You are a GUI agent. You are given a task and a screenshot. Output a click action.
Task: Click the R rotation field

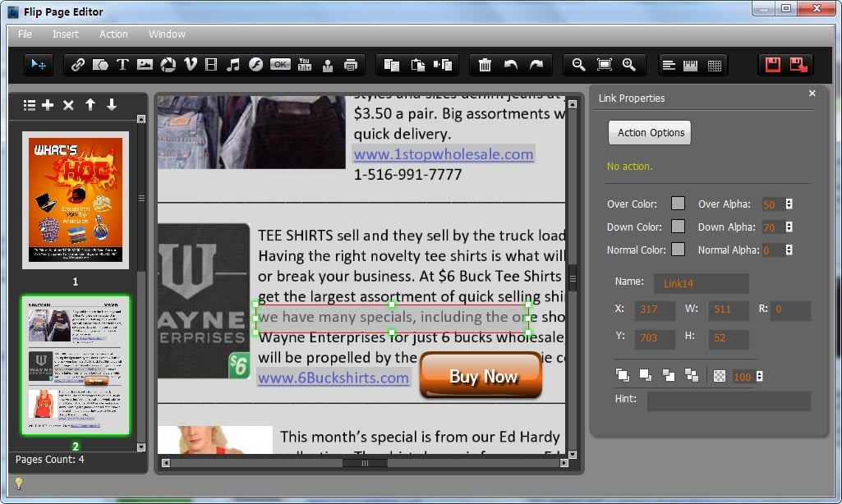click(x=790, y=309)
